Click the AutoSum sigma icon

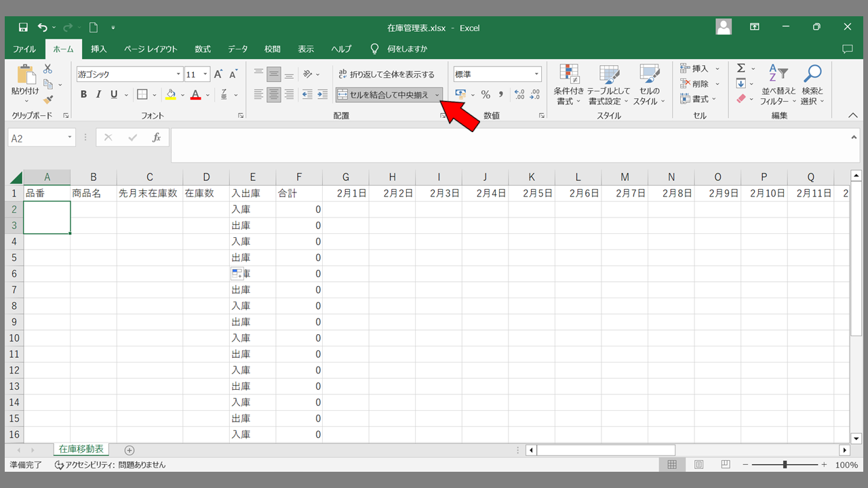coord(741,68)
